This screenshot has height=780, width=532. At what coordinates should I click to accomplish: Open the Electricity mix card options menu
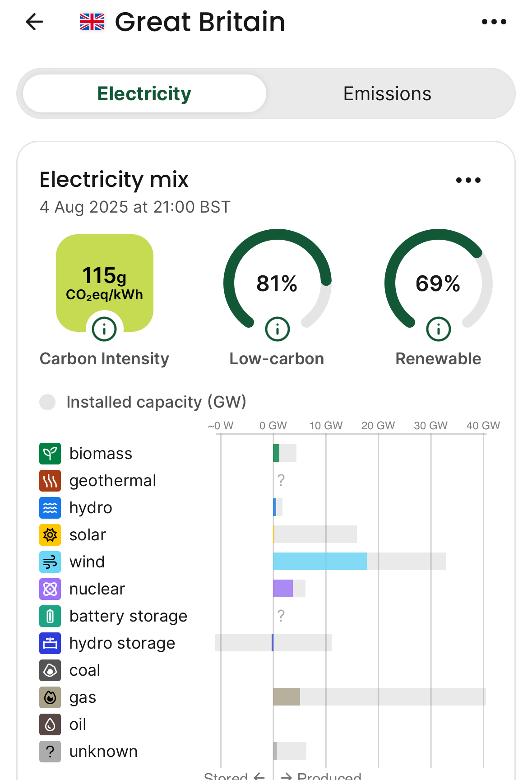[x=468, y=180]
